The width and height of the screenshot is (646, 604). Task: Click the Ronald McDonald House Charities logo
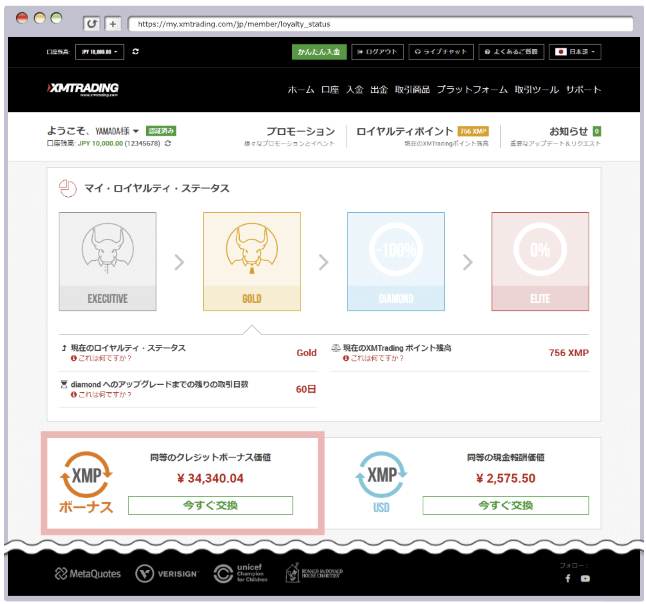click(314, 573)
